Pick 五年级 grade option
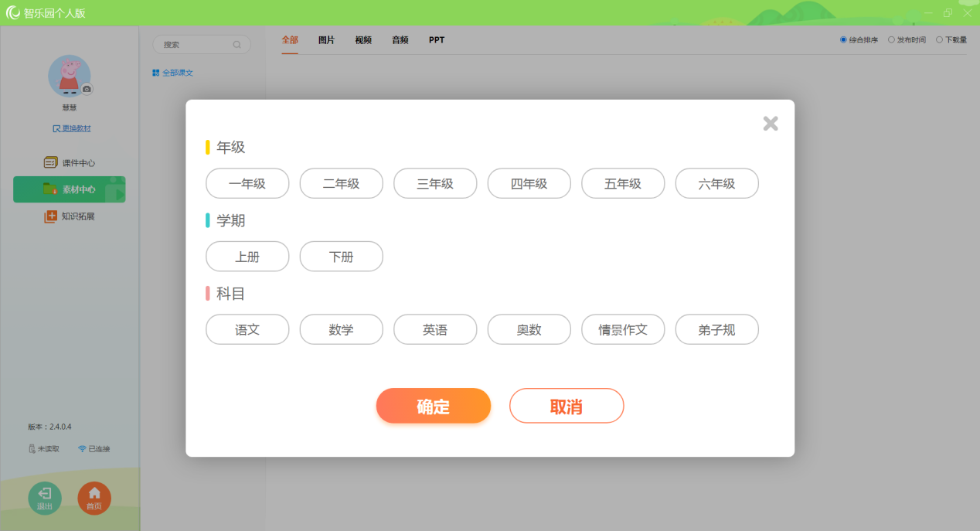The image size is (980, 531). pyautogui.click(x=623, y=183)
